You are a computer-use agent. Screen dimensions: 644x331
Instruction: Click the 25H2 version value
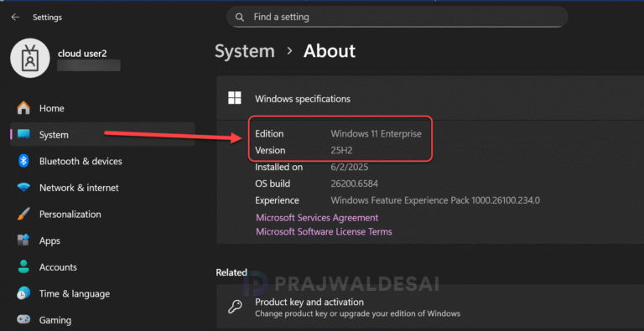(x=342, y=151)
